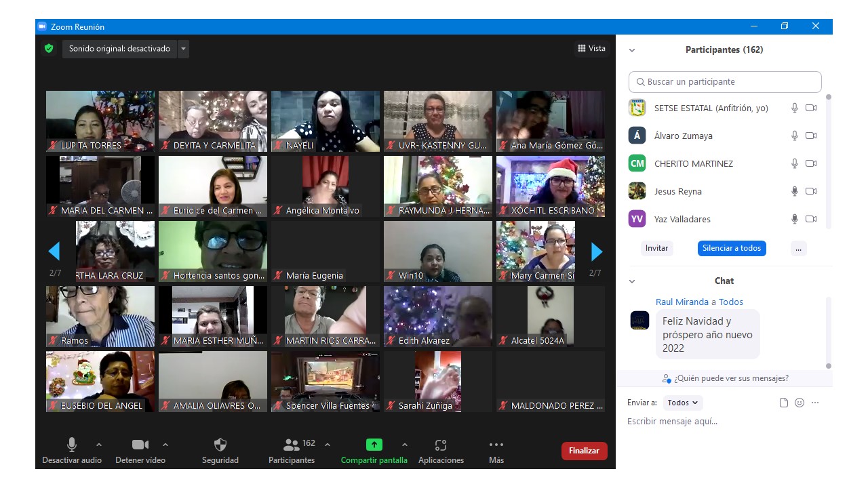The width and height of the screenshot is (868, 488).
Task: Select XÓCHITL ESCRIBANO video thumbnail
Action: click(x=551, y=186)
